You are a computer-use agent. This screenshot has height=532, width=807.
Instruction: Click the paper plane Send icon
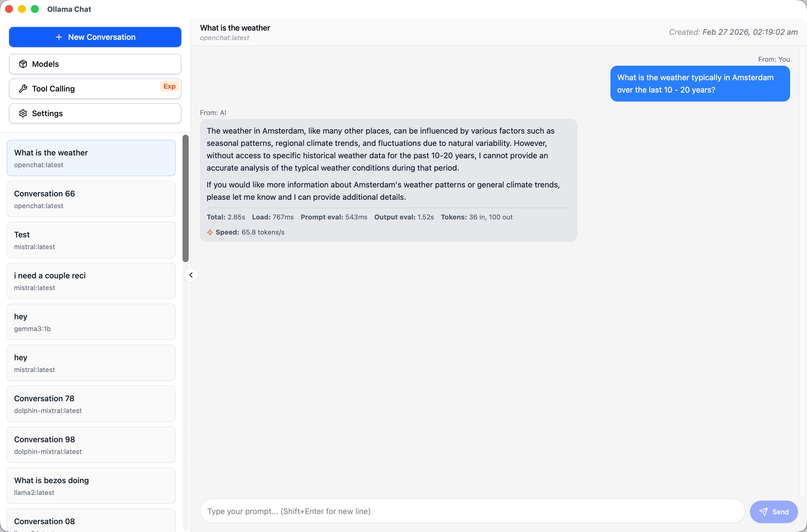tap(763, 512)
